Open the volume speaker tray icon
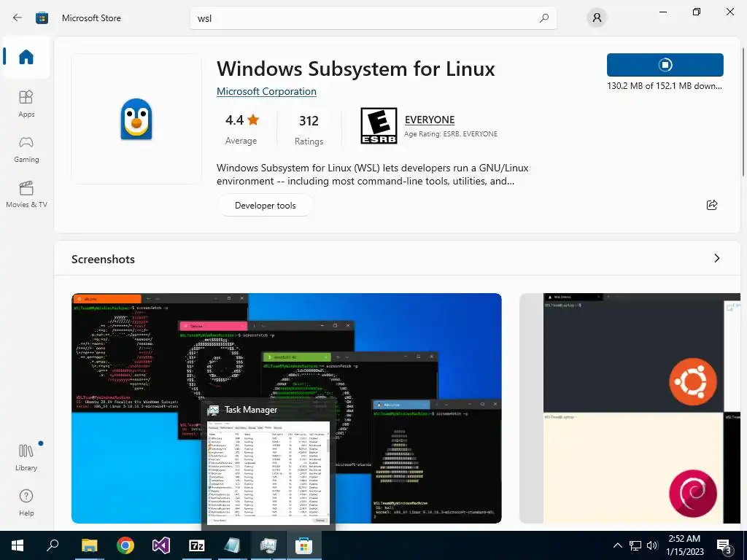This screenshot has width=747, height=560. pos(652,545)
